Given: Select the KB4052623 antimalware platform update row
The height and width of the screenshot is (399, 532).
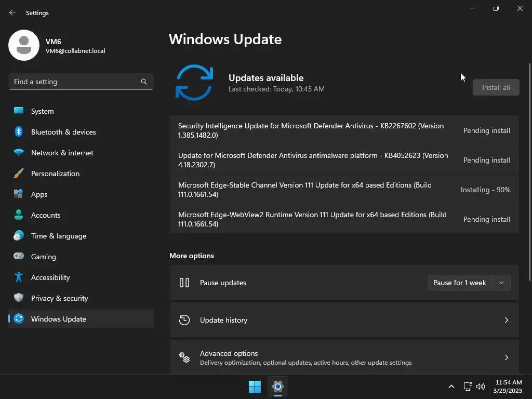Looking at the screenshot, I should [344, 160].
